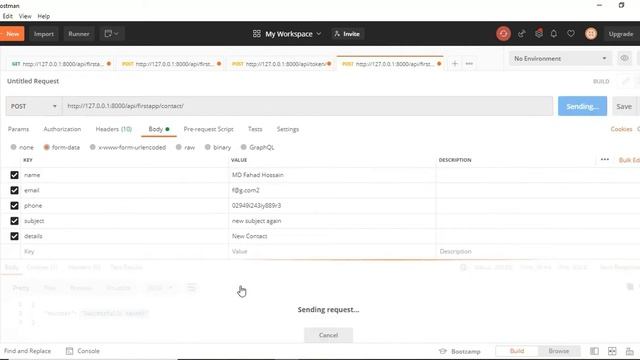
Task: Click the Upgrade button
Action: tap(621, 34)
